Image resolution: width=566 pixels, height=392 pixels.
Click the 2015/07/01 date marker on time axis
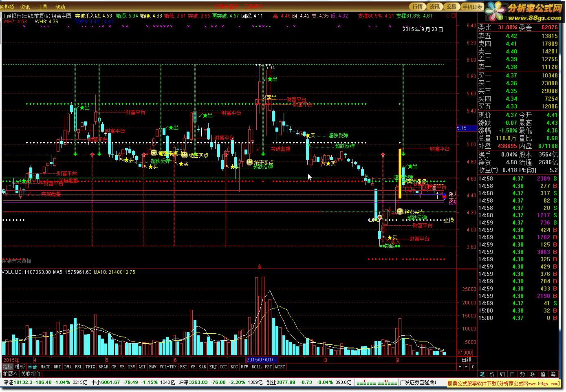[x=262, y=360]
